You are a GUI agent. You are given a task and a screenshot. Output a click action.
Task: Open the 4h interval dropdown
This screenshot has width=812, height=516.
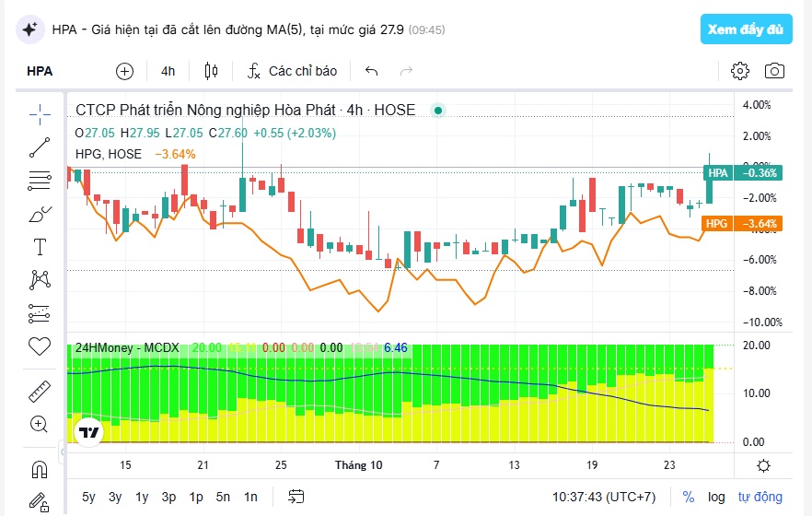168,71
